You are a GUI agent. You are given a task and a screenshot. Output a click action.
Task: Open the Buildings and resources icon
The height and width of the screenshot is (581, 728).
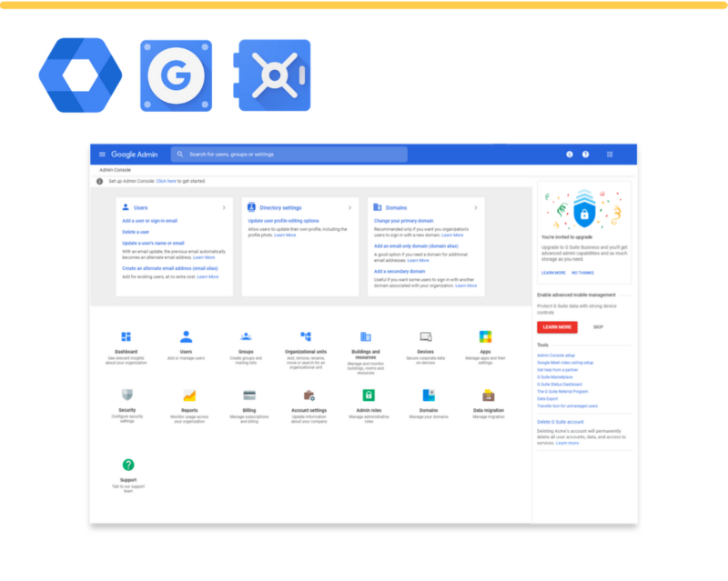click(x=366, y=336)
